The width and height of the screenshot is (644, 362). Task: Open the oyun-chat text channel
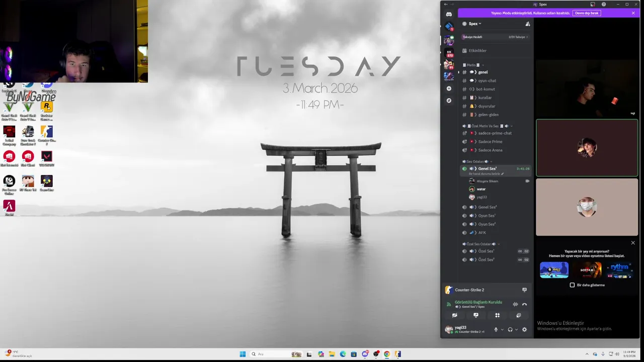coord(496,81)
